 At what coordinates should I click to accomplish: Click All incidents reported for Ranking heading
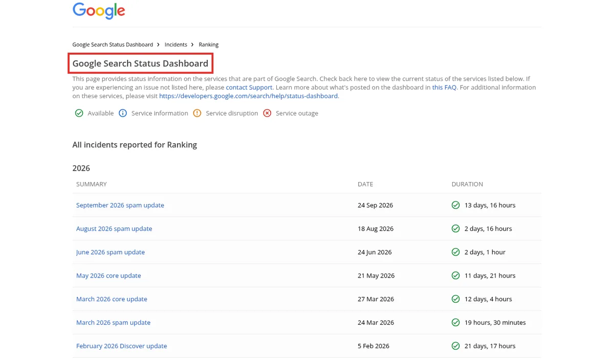point(135,145)
